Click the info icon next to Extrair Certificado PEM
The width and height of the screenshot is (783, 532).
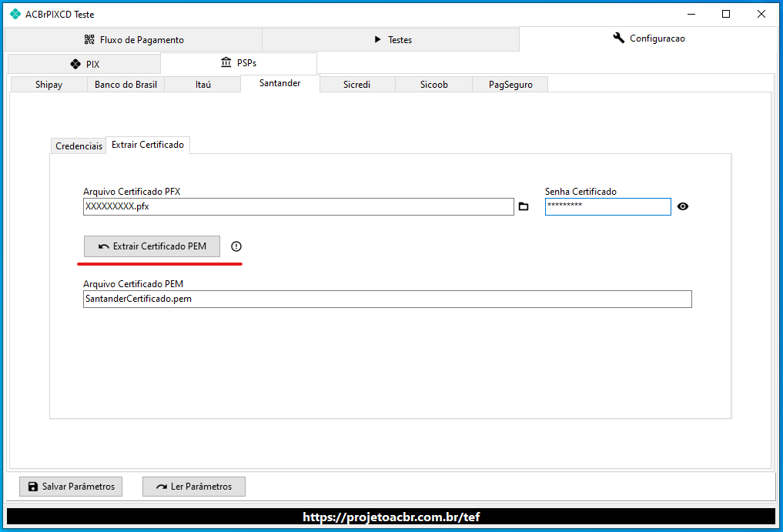pyautogui.click(x=236, y=246)
